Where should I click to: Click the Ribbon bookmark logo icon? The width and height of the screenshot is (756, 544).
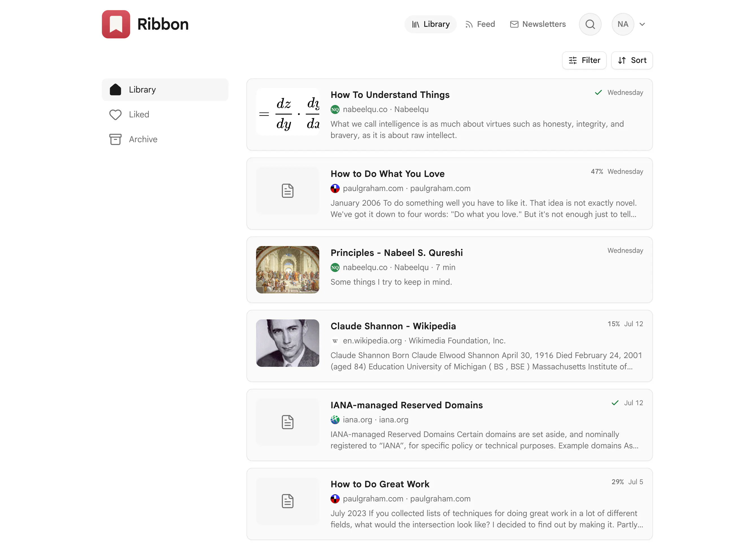point(116,24)
